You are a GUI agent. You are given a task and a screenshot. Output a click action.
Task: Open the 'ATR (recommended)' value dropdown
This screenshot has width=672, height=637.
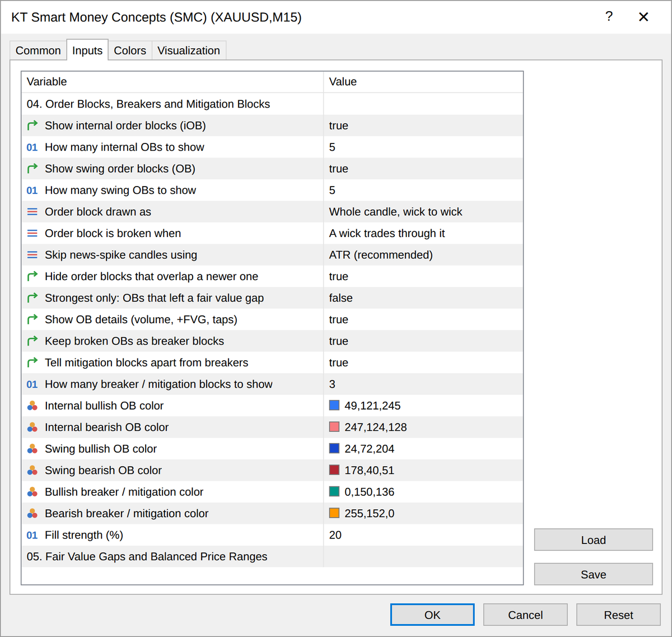click(x=423, y=255)
